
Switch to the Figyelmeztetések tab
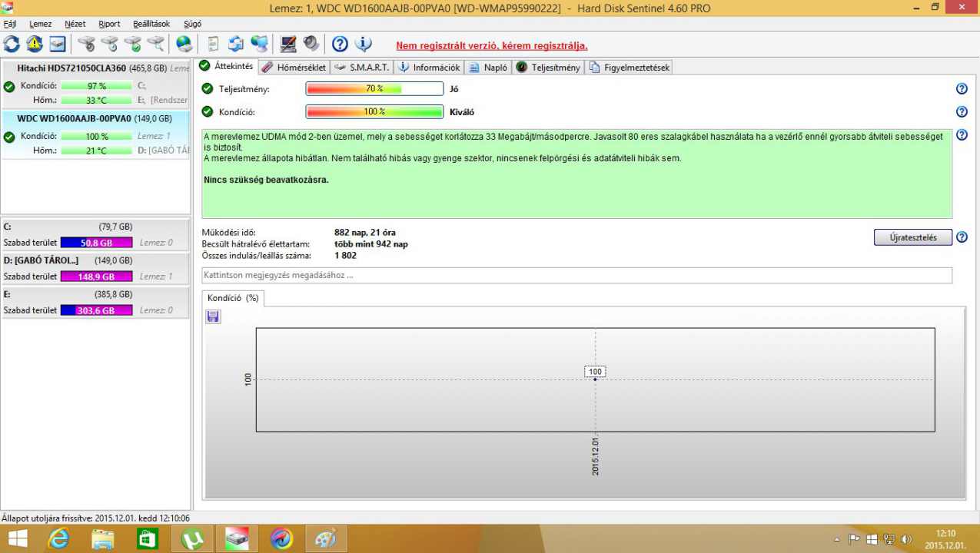[630, 68]
